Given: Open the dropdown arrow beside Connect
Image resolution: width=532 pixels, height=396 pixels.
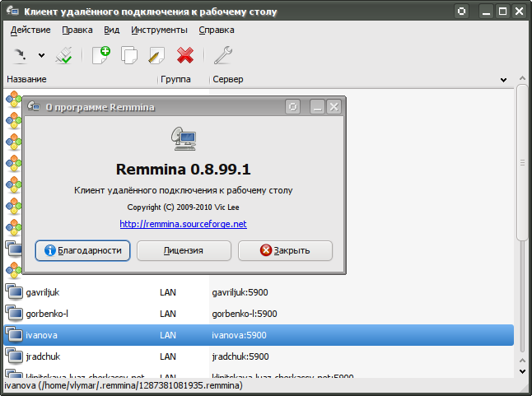Looking at the screenshot, I should point(41,55).
